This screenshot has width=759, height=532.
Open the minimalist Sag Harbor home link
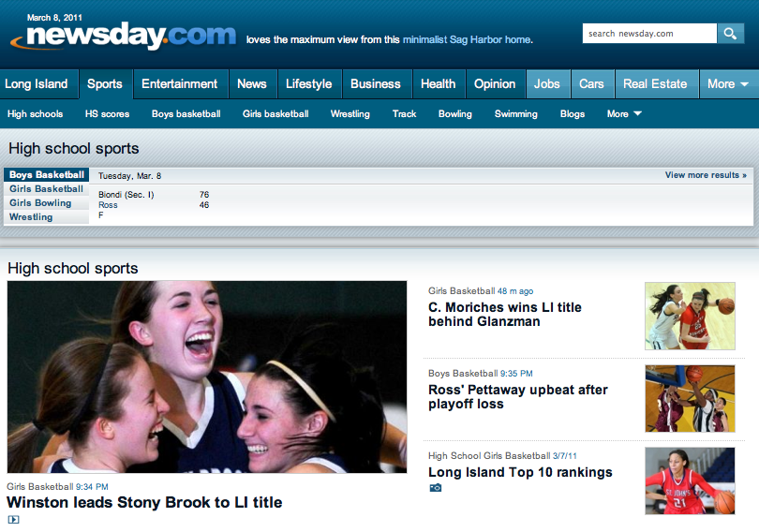pyautogui.click(x=468, y=40)
